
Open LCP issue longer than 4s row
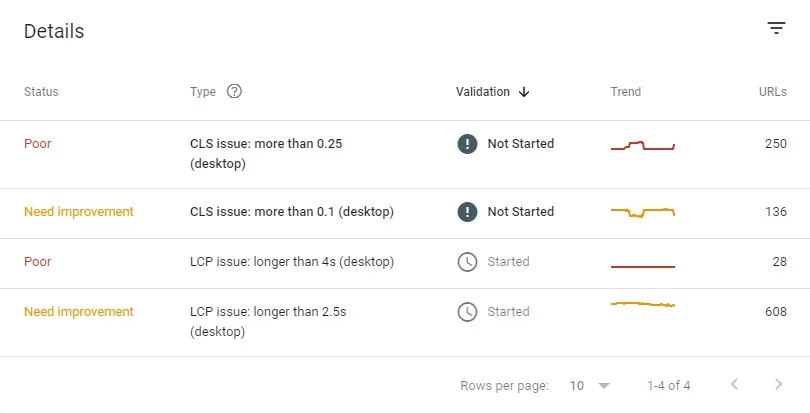tap(292, 262)
